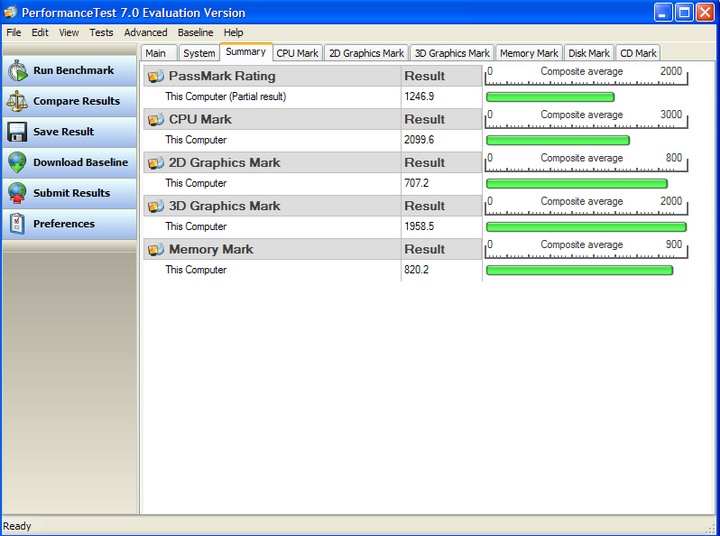The height and width of the screenshot is (536, 720).
Task: Open the Tests menu
Action: [x=101, y=33]
